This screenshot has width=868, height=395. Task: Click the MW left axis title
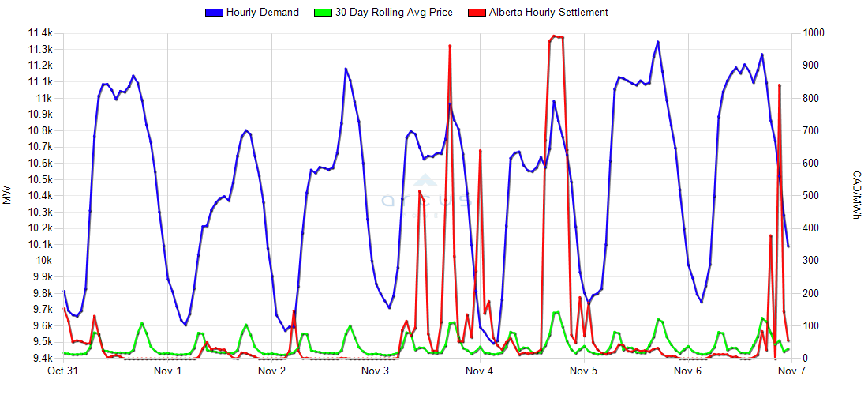click(8, 196)
